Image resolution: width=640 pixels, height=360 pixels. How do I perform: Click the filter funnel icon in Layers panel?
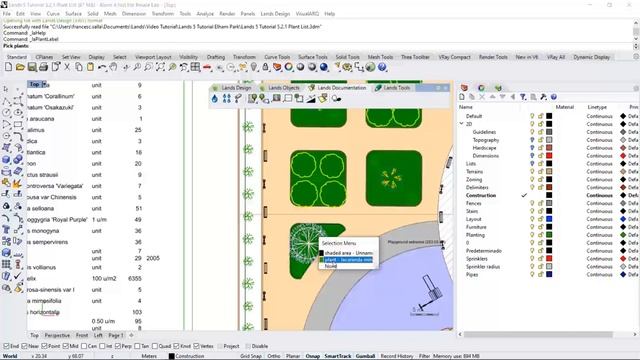523,97
